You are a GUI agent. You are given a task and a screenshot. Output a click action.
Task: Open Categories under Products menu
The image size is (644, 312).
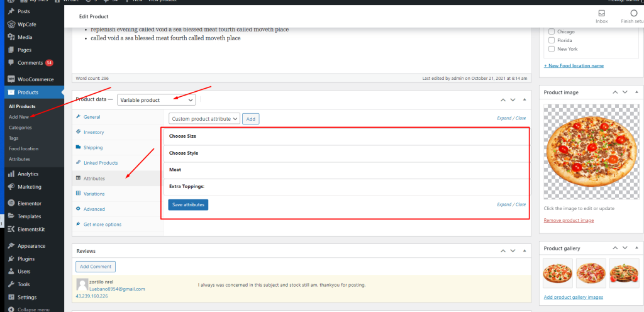20,128
